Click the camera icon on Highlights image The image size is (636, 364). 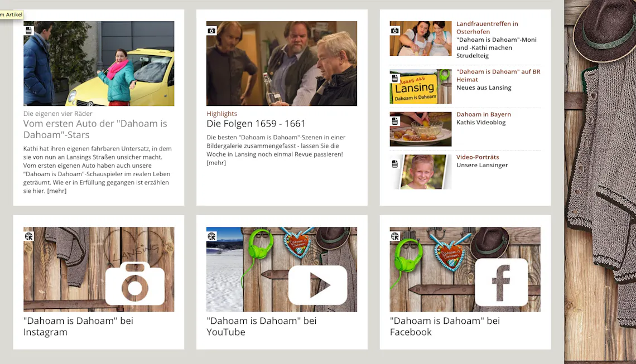click(211, 30)
